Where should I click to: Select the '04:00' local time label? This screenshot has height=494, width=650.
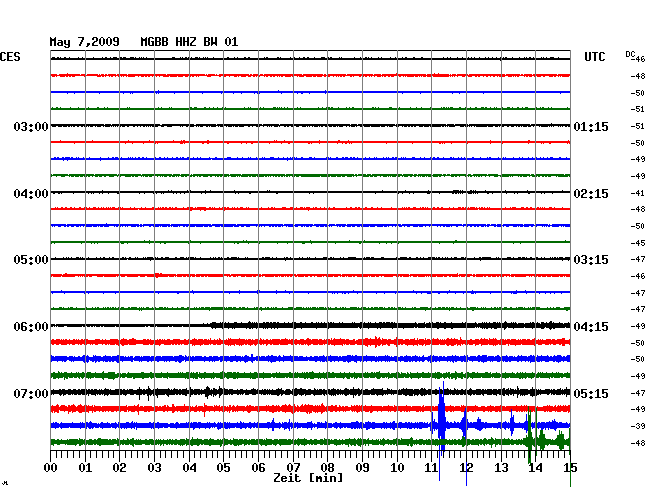(x=31, y=194)
